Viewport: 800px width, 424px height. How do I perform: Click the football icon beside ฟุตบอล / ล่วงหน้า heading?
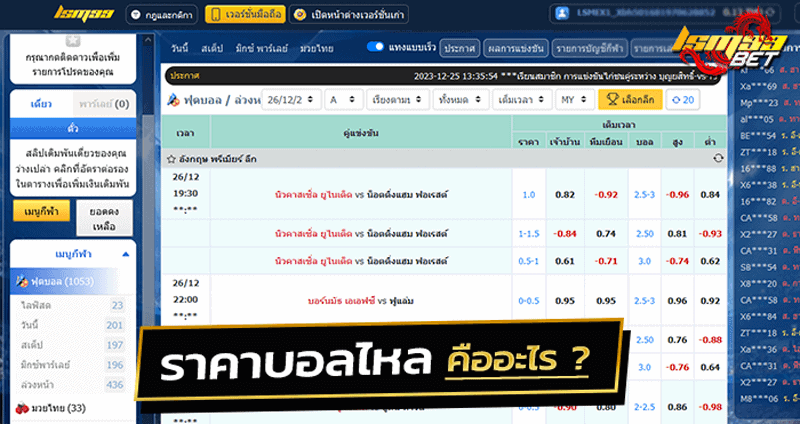click(173, 100)
